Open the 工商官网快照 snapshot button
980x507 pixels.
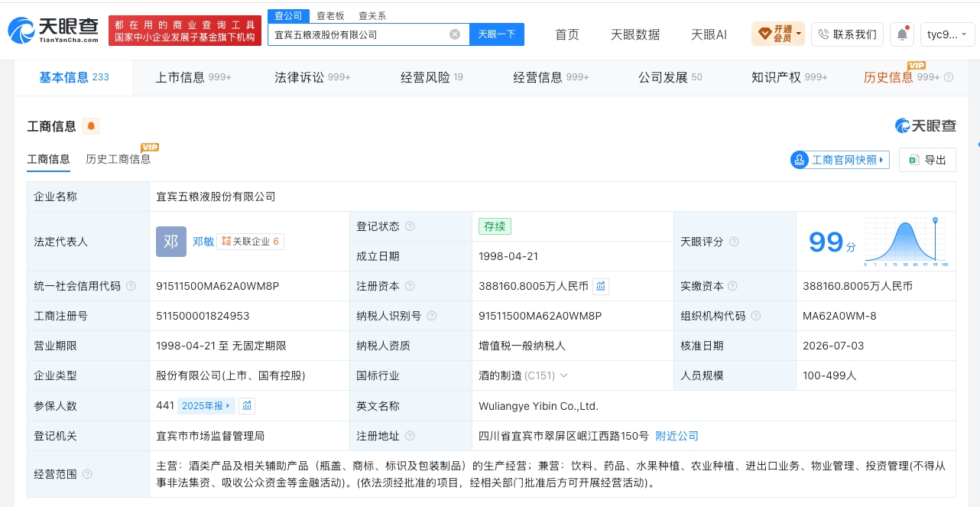coord(840,160)
